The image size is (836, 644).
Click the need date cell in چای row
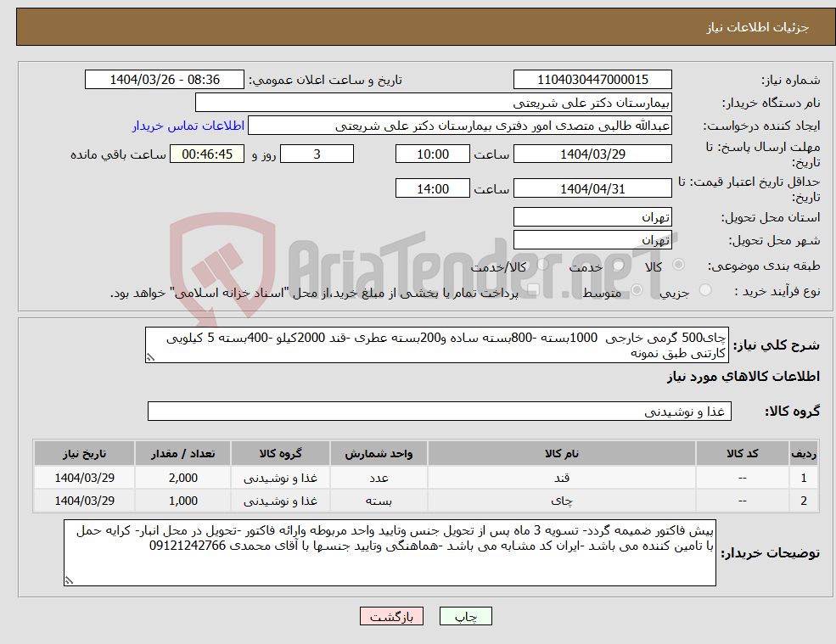(84, 501)
